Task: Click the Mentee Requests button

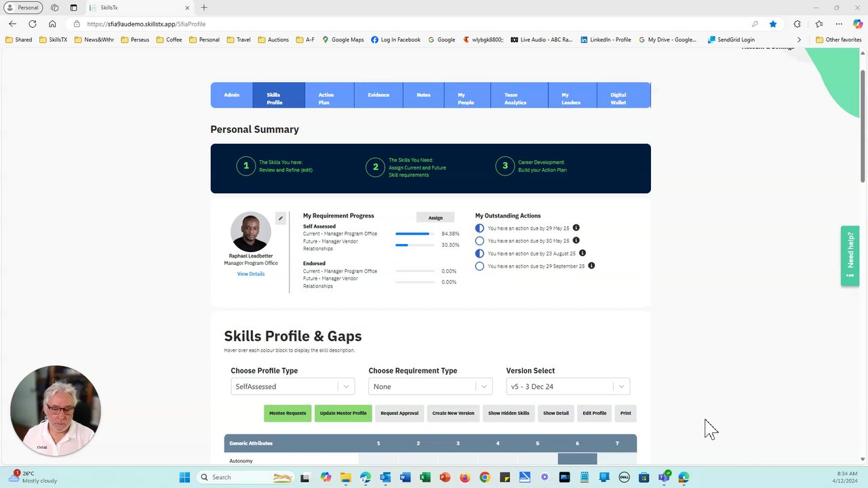Action: (288, 413)
